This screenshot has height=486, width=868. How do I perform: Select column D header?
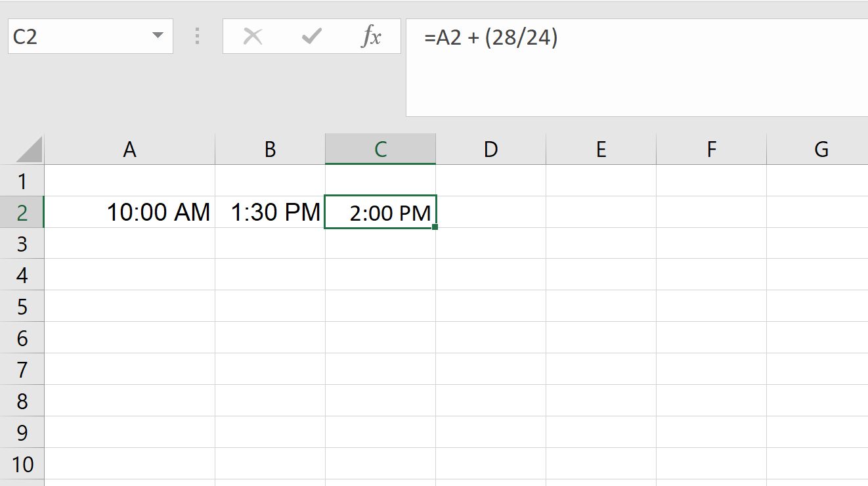click(x=490, y=150)
